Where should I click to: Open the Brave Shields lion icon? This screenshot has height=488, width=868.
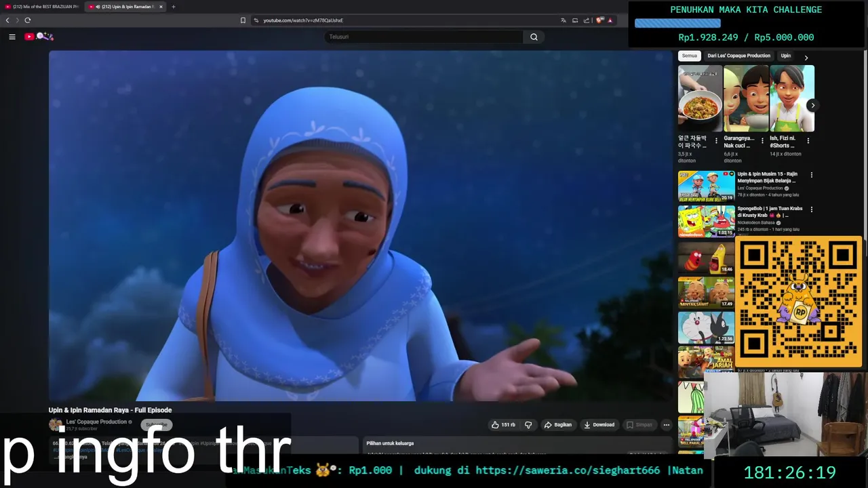pos(599,20)
